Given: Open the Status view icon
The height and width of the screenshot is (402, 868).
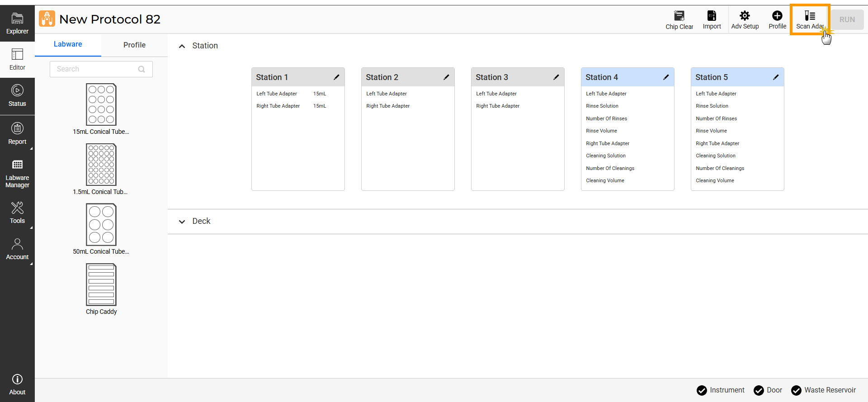Looking at the screenshot, I should tap(17, 96).
